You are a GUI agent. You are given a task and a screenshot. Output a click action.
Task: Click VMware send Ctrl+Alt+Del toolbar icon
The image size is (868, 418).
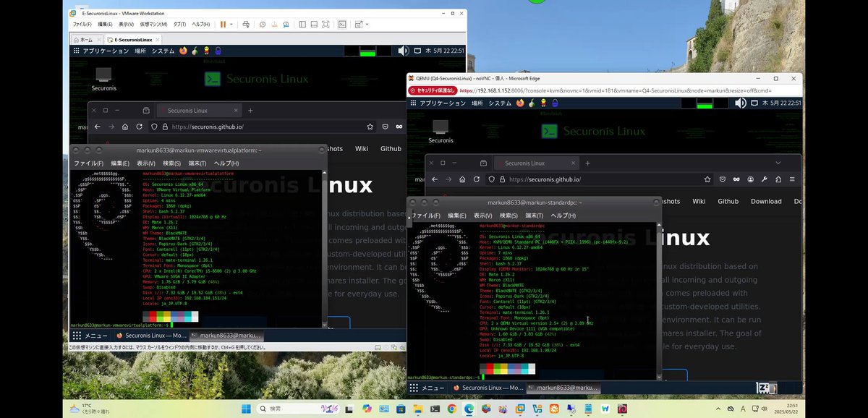(x=244, y=24)
